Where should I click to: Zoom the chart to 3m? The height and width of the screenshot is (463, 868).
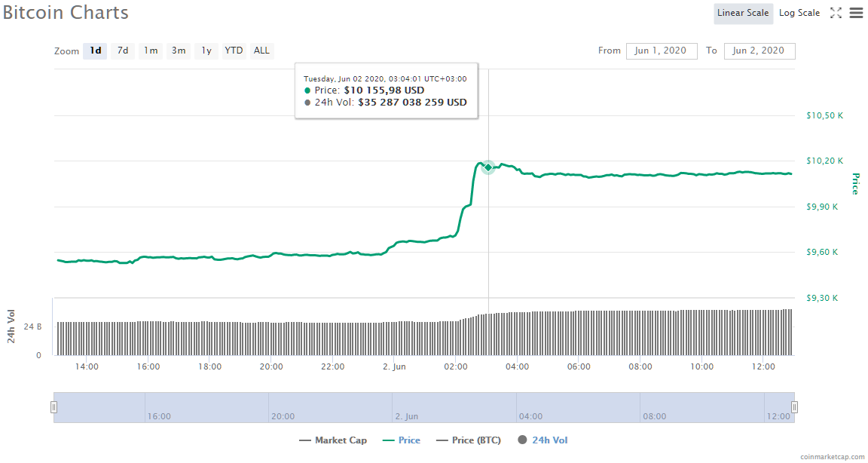178,51
